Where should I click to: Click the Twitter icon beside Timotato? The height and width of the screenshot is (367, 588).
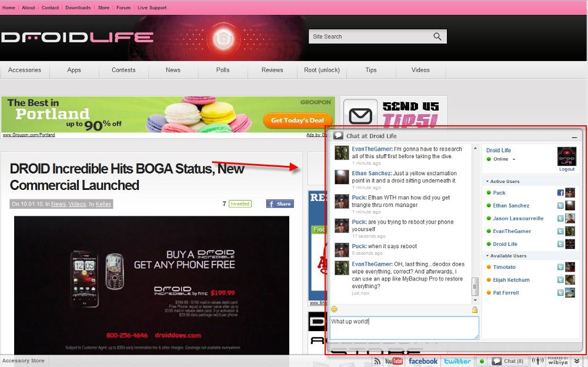[x=560, y=267]
